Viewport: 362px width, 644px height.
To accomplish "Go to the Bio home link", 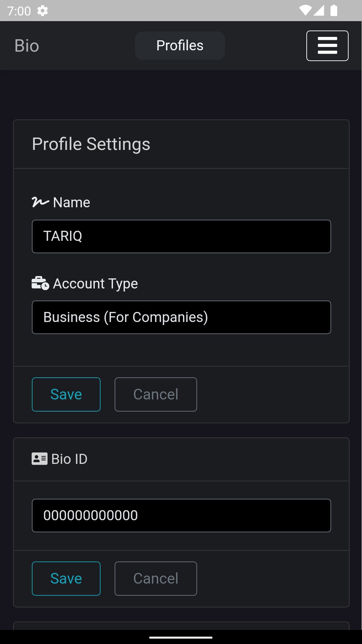I will 27,46.
